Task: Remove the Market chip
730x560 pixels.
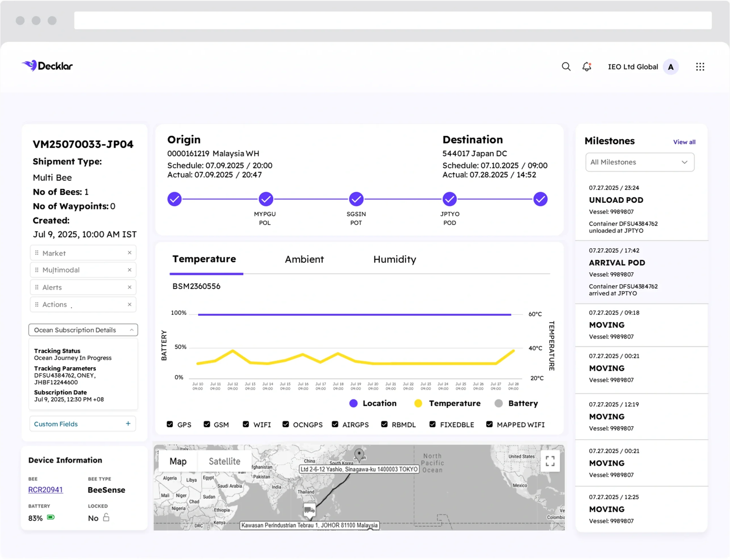Action: [x=129, y=253]
